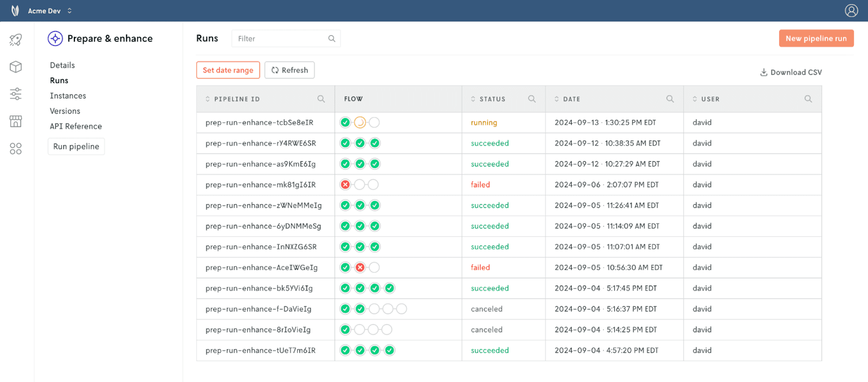Focus the Runs filter input field
The width and height of the screenshot is (868, 382).
[286, 38]
